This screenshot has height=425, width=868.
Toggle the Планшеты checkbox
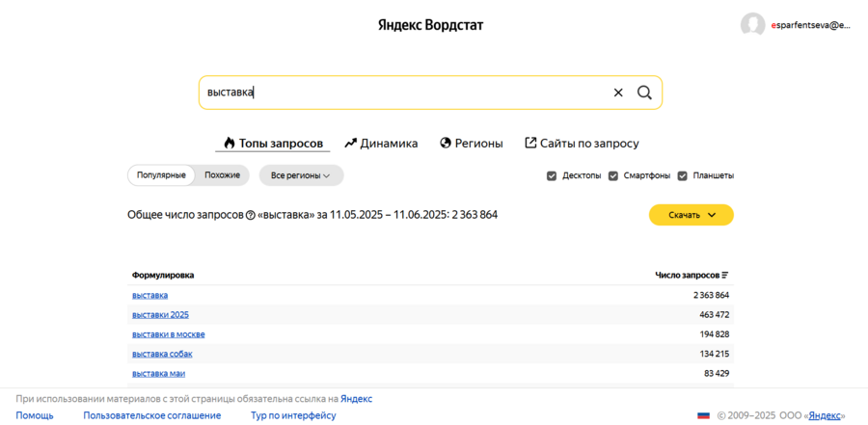tap(683, 175)
